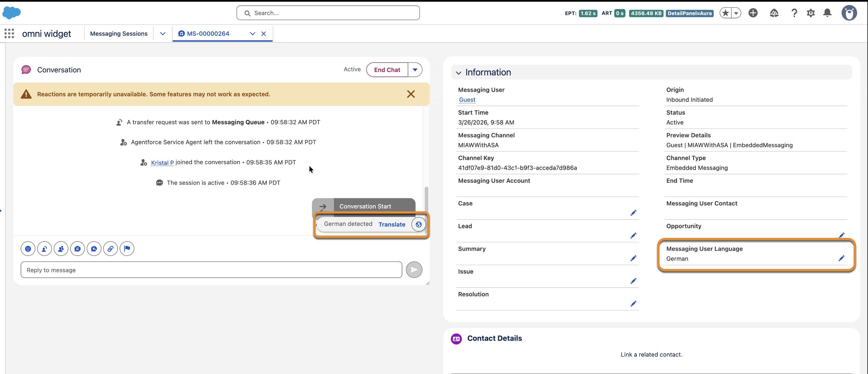Image resolution: width=868 pixels, height=374 pixels.
Task: Edit the Lead field with the pencil
Action: tap(634, 235)
